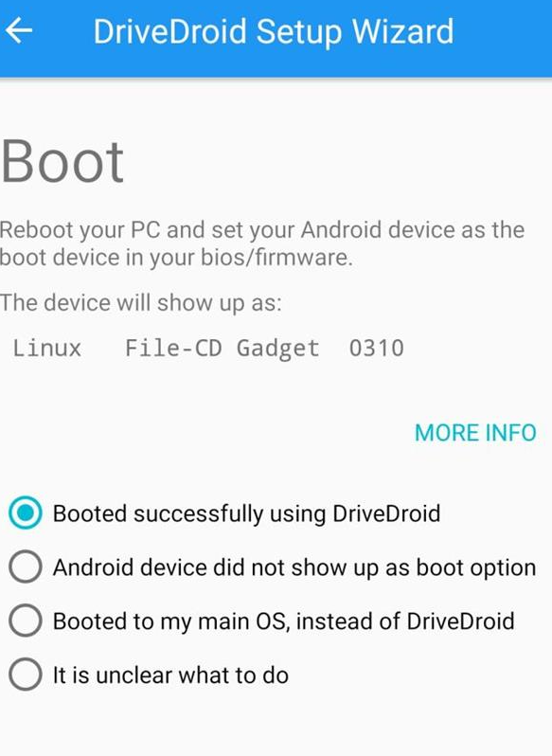Image resolution: width=552 pixels, height=756 pixels.
Task: Tap the 'Android device did not show up as boot option' label
Action: pos(294,567)
